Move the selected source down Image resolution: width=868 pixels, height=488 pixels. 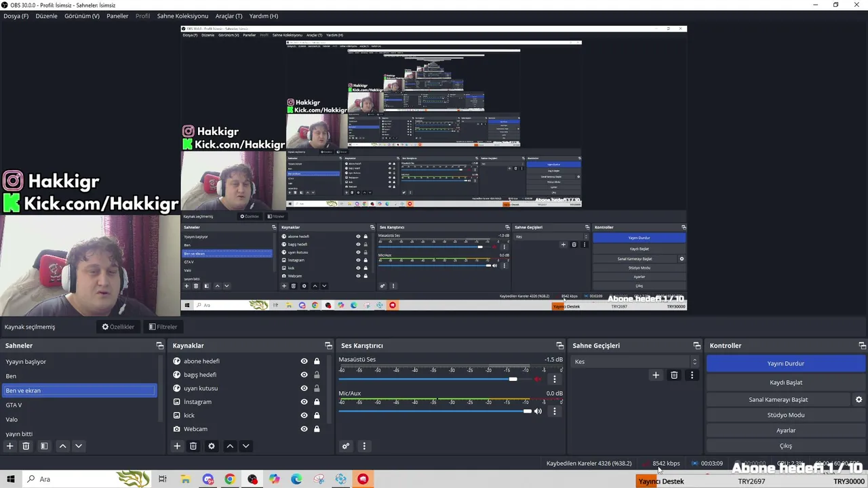tap(246, 446)
